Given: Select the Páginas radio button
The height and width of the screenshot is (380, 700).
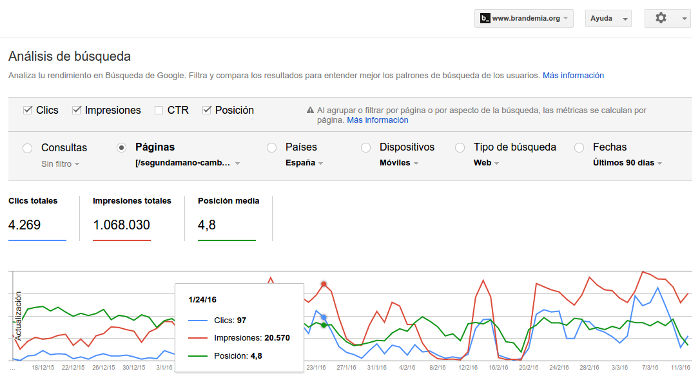Looking at the screenshot, I should tap(121, 148).
